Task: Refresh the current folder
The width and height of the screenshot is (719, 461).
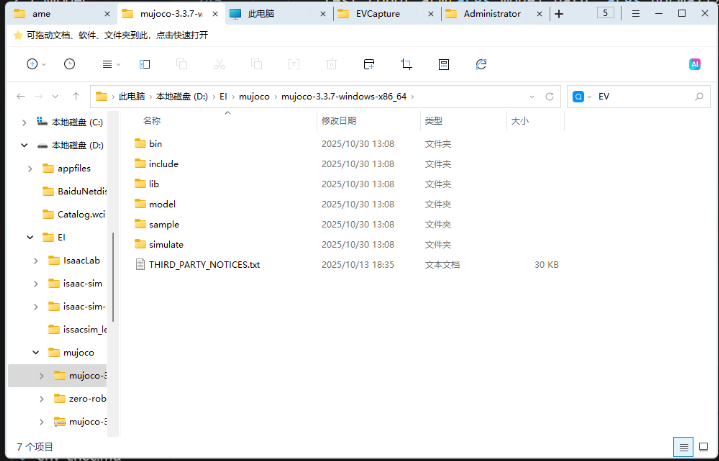Action: (x=549, y=97)
